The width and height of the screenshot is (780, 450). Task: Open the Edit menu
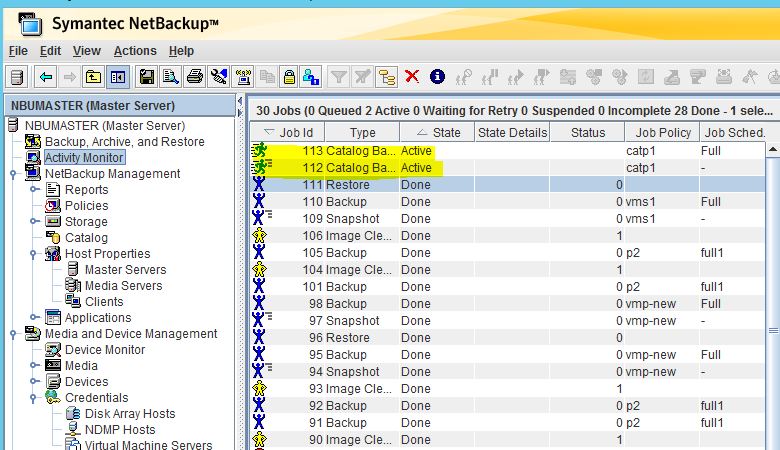(x=50, y=51)
